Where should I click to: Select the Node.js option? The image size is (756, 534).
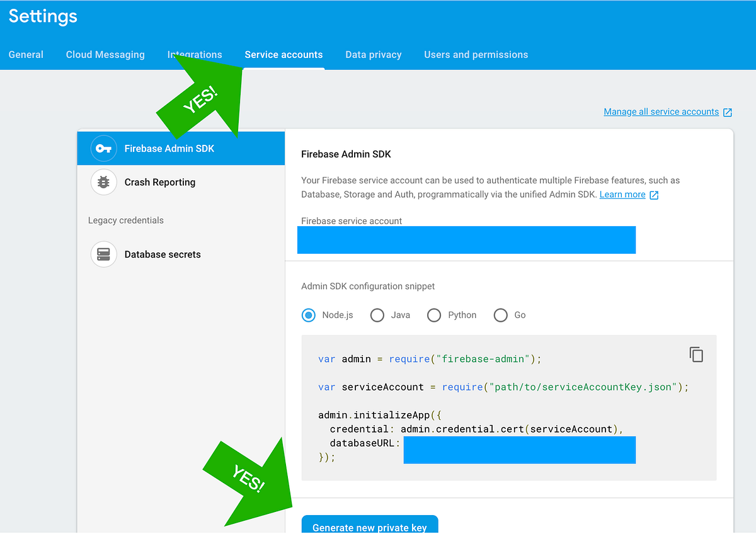tap(308, 315)
